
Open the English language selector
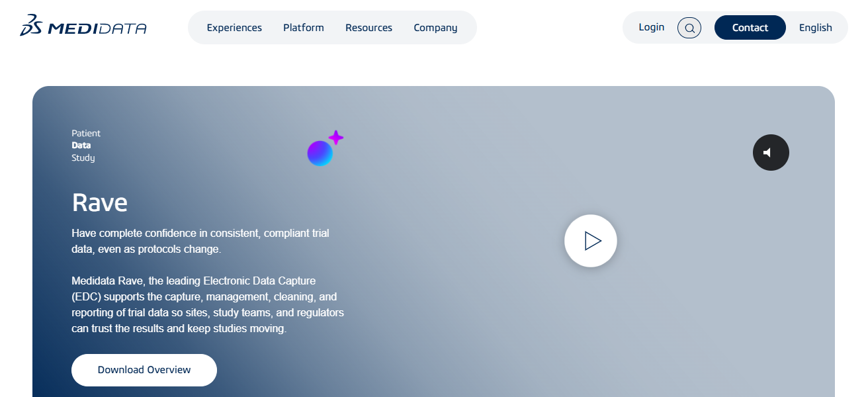tap(816, 28)
